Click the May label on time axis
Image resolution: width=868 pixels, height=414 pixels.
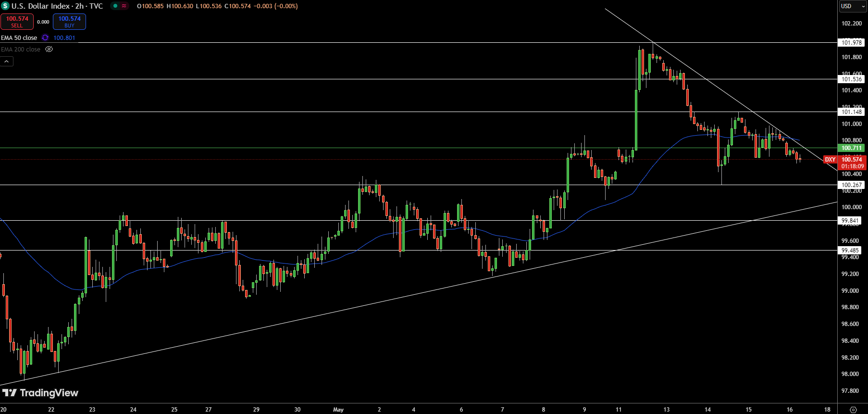click(338, 410)
